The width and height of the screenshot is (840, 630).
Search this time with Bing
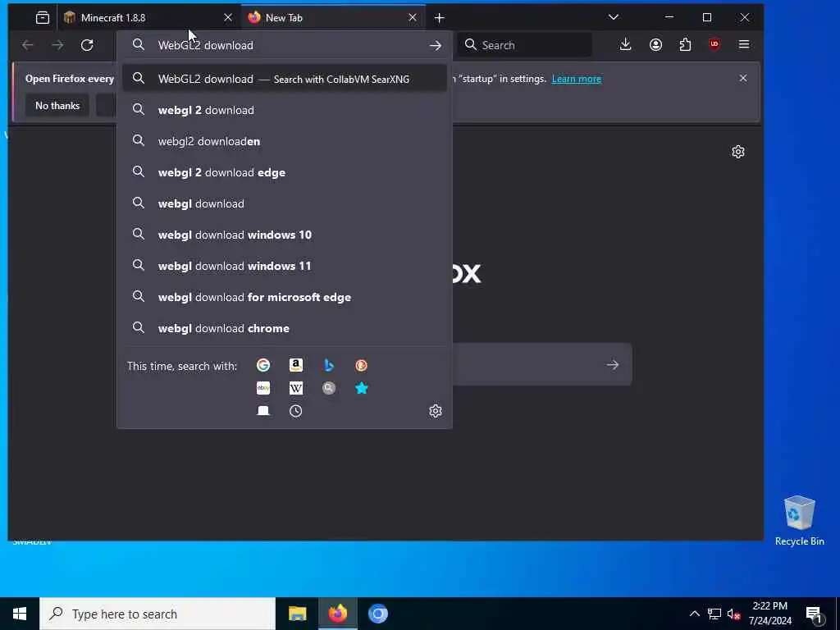[x=329, y=365]
